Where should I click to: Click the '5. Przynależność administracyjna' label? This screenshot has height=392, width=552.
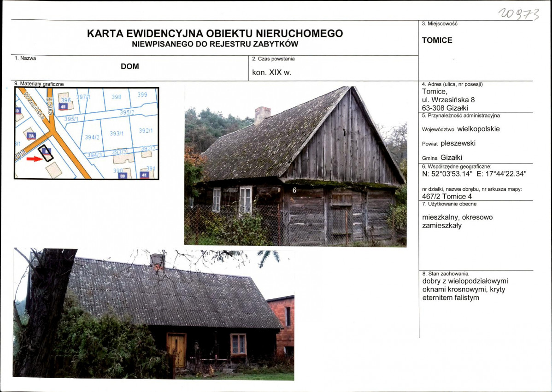click(461, 116)
